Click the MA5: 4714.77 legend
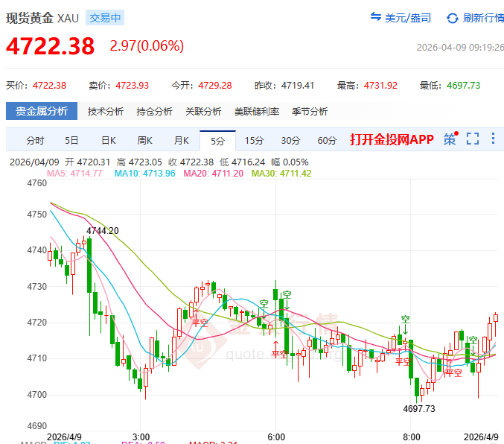The width and height of the screenshot is (504, 444). coord(74,174)
